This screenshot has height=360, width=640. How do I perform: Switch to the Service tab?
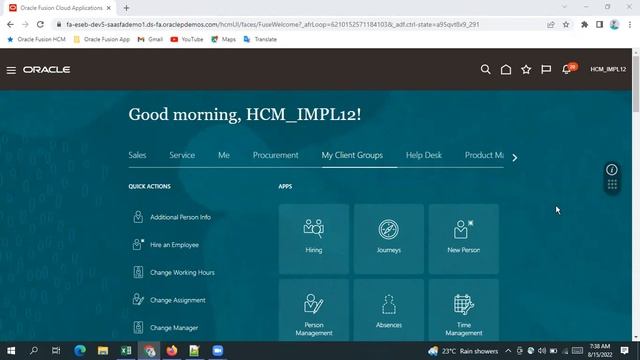pyautogui.click(x=182, y=155)
